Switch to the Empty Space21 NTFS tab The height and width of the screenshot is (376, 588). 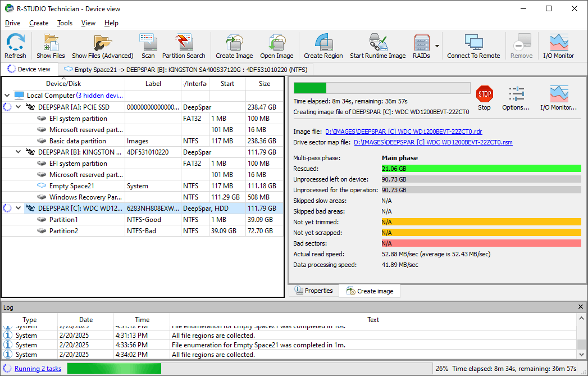point(185,70)
